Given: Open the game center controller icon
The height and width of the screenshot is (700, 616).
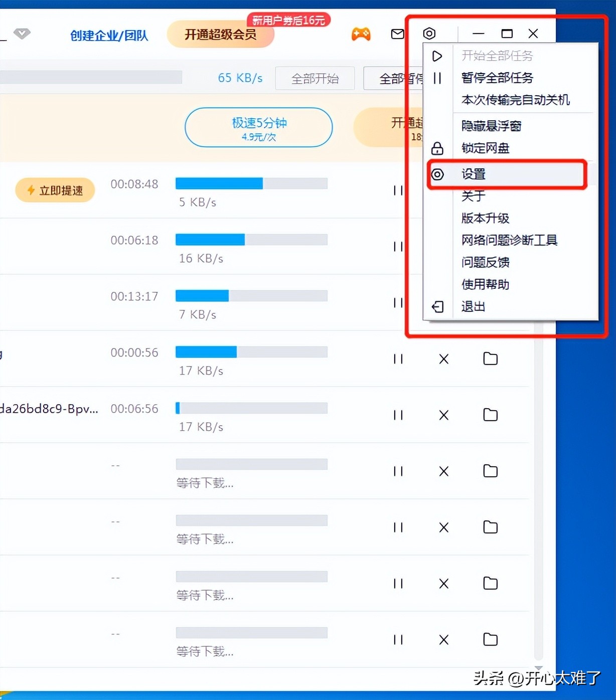Looking at the screenshot, I should point(361,34).
